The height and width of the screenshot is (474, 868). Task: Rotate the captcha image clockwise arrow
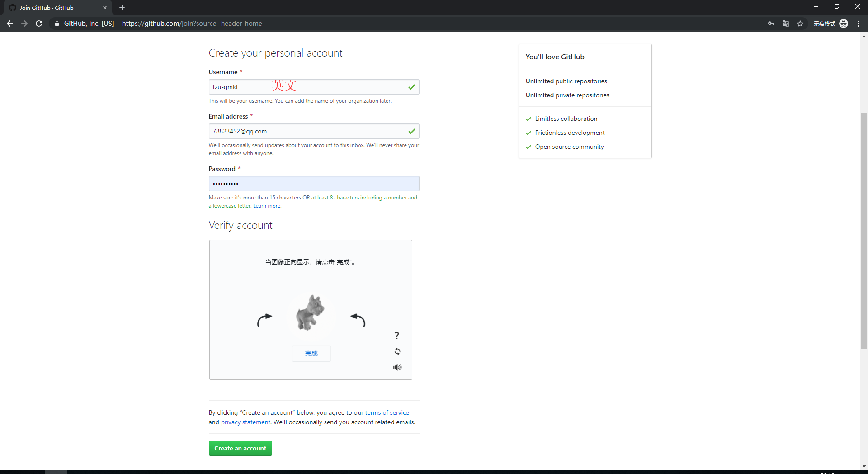click(x=264, y=320)
